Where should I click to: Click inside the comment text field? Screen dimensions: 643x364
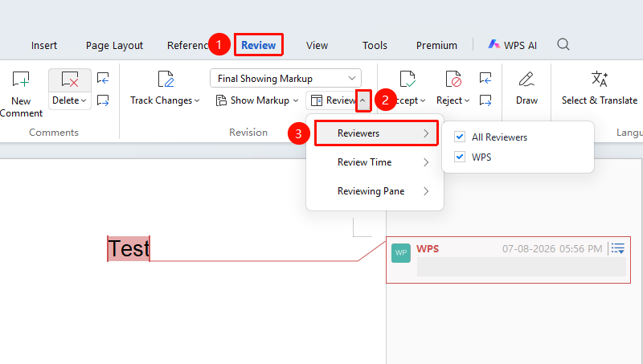coord(521,267)
